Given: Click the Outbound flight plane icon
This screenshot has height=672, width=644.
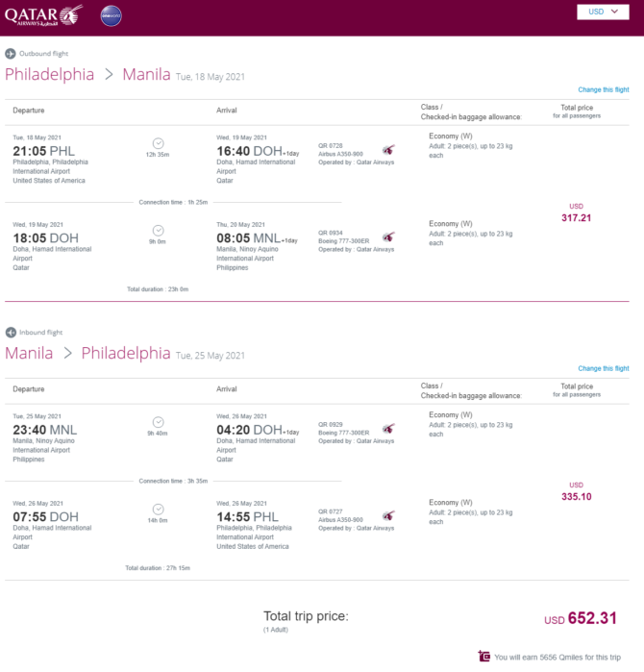Looking at the screenshot, I should [x=11, y=54].
